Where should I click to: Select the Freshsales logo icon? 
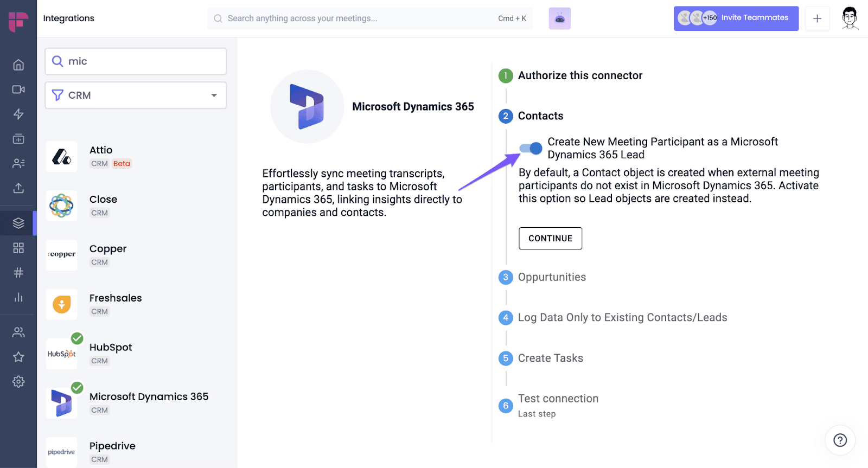pos(62,304)
